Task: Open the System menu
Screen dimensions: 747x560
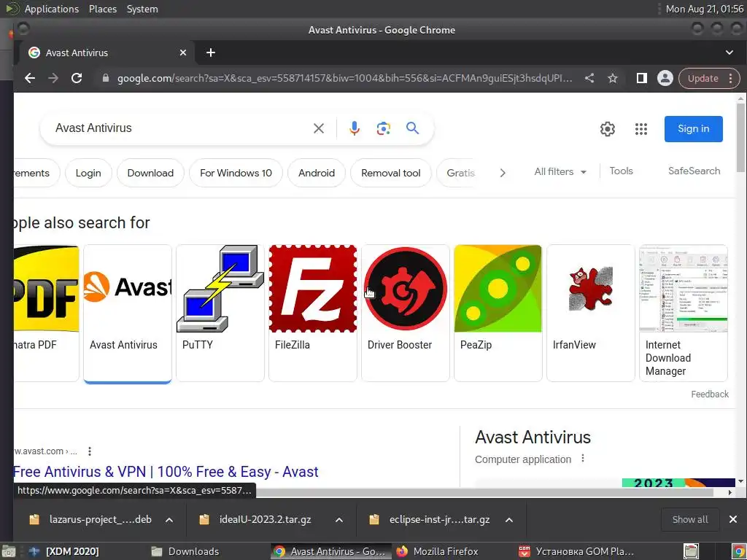Action: [142, 9]
